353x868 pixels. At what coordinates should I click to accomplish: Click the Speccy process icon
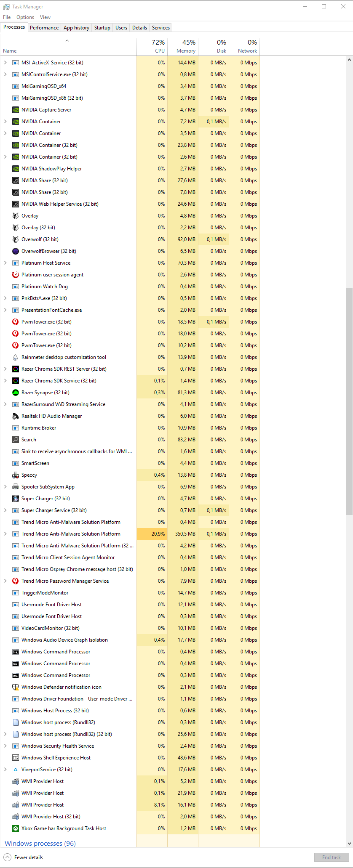(16, 475)
